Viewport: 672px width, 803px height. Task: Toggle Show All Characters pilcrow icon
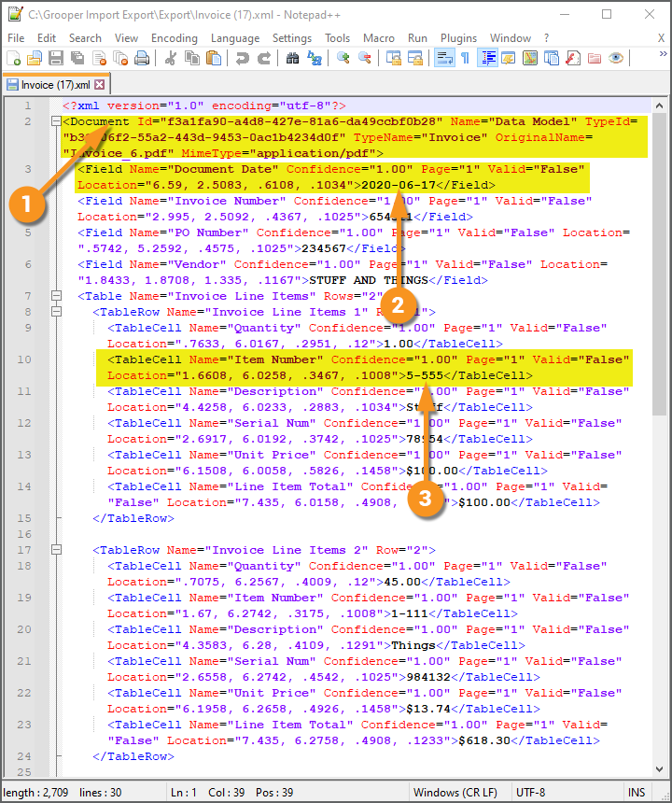coord(465,59)
